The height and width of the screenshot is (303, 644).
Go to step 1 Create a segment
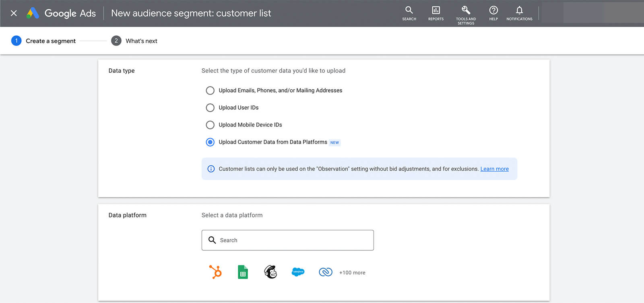point(43,41)
